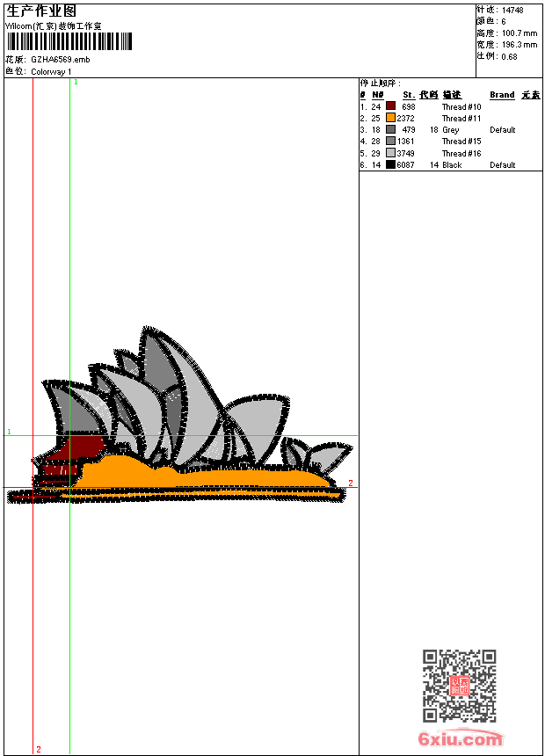Image resolution: width=545 pixels, height=756 pixels.
Task: Click the stitch count value 14748
Action: (x=512, y=10)
